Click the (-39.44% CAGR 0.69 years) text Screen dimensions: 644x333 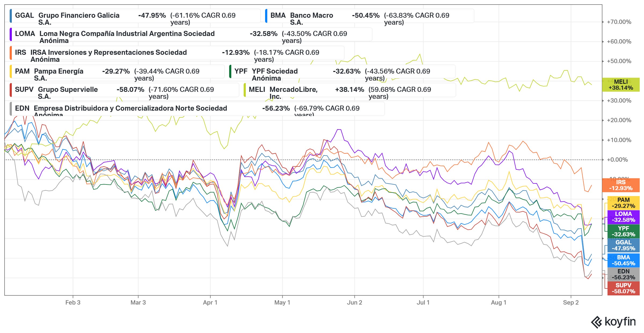coord(167,75)
